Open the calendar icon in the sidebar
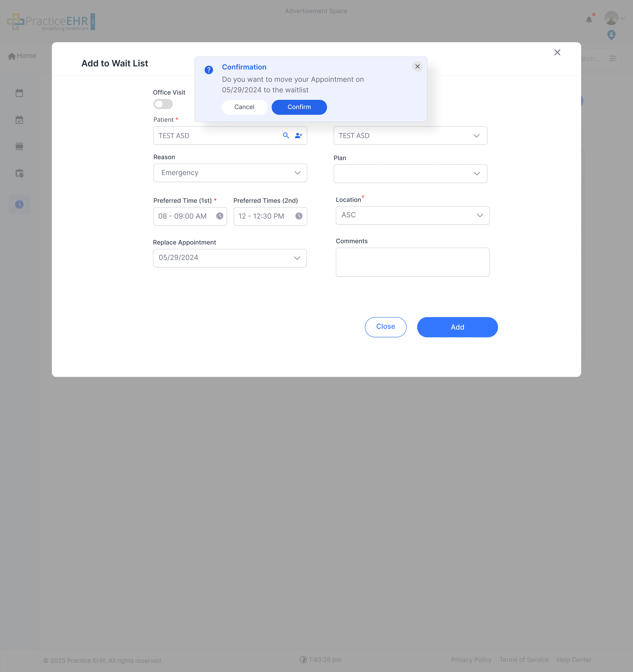The image size is (633, 672). 19,93
